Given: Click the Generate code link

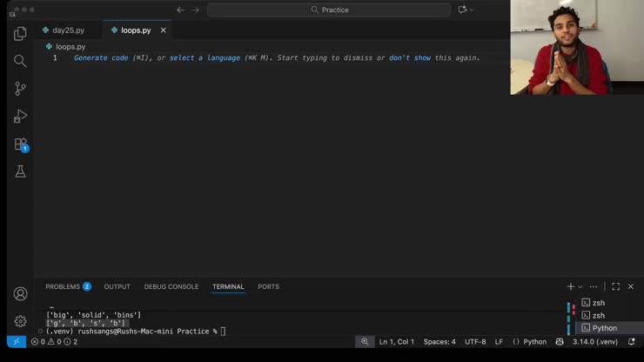Looking at the screenshot, I should 101,58.
